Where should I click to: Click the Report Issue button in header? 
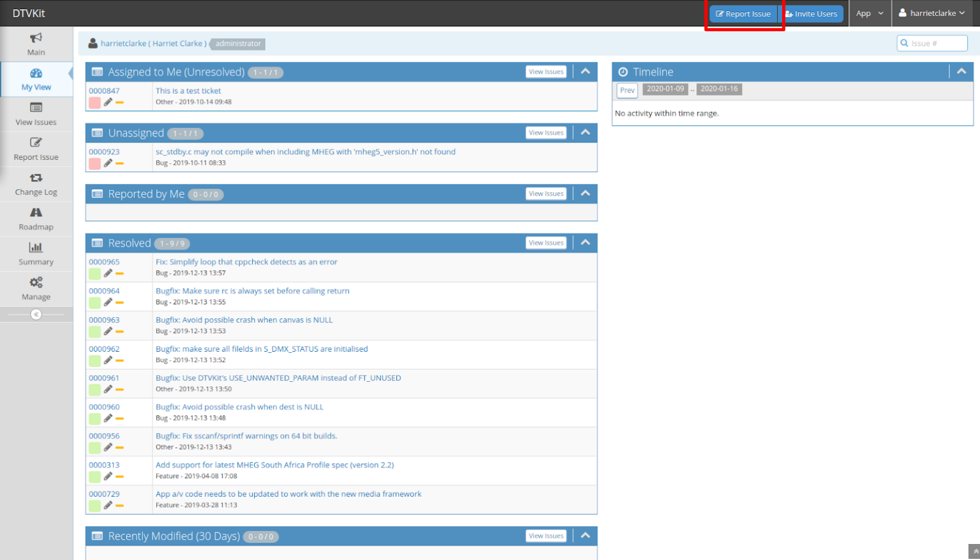click(744, 13)
